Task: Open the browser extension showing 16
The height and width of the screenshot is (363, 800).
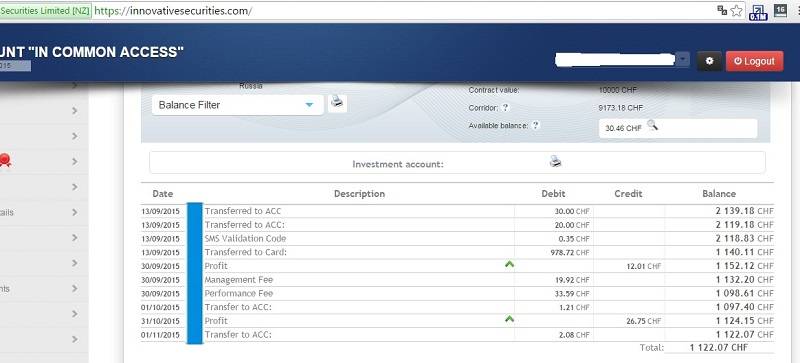Action: click(x=780, y=11)
